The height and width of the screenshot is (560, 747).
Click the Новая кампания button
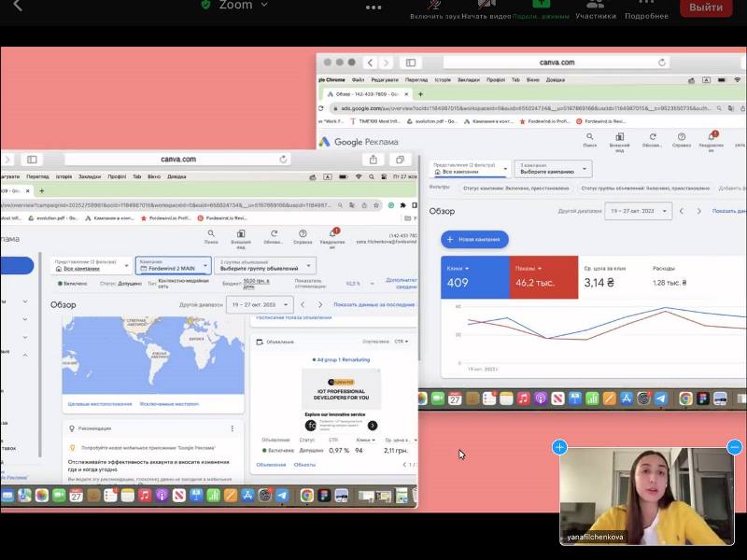[474, 239]
